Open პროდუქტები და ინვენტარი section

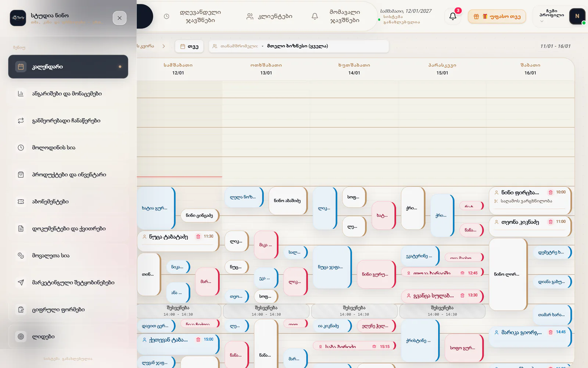click(x=68, y=174)
